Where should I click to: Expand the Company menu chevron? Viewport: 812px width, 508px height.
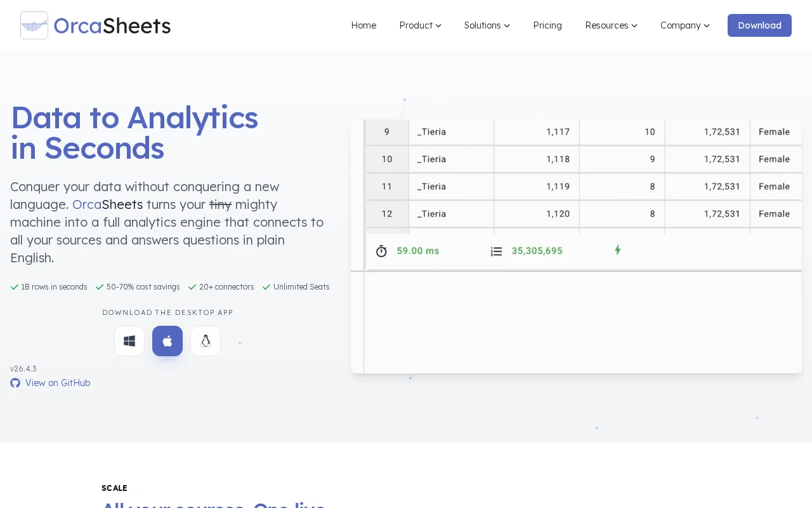click(707, 26)
